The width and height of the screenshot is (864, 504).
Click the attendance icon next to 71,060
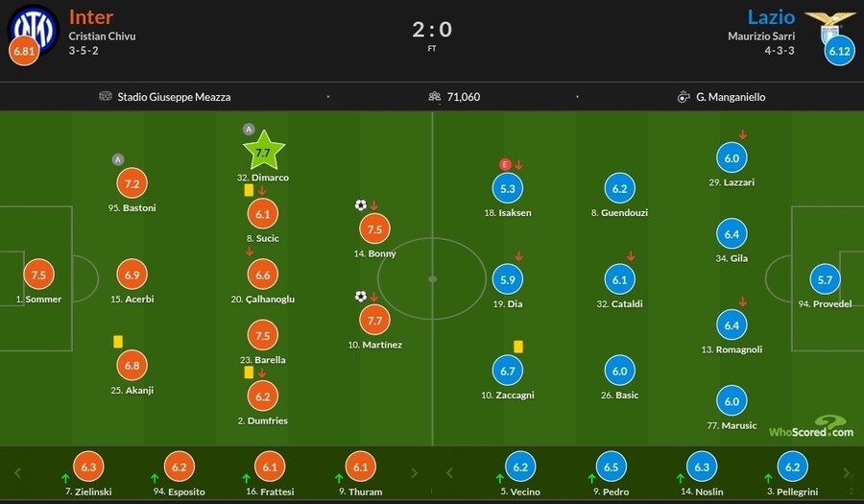pyautogui.click(x=435, y=97)
